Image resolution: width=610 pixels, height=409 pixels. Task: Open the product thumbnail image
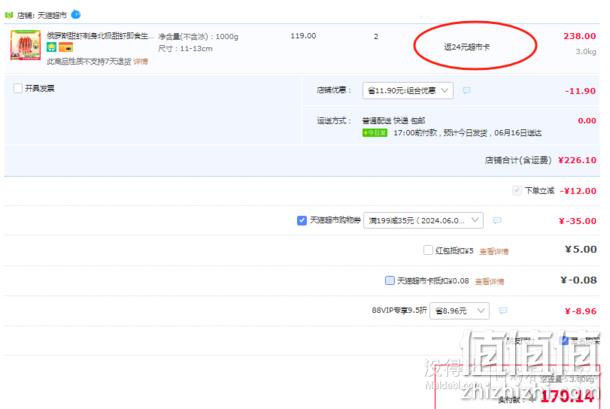25,45
